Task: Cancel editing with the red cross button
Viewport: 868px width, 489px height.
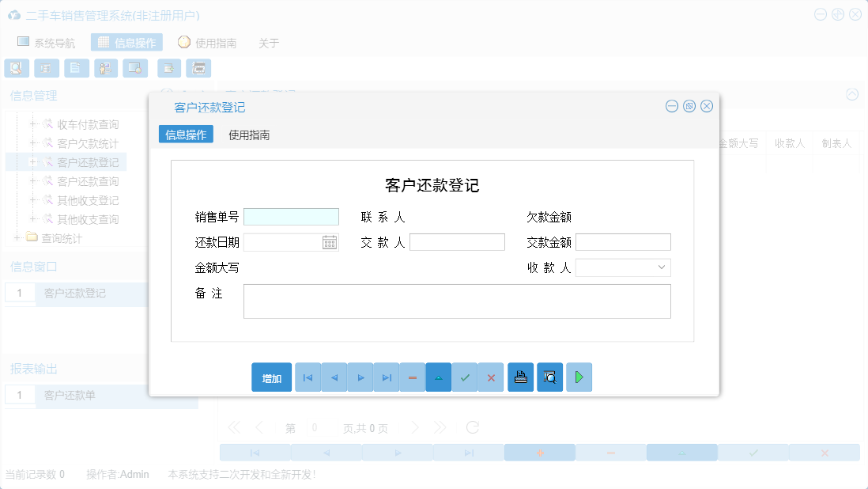Action: pyautogui.click(x=491, y=377)
